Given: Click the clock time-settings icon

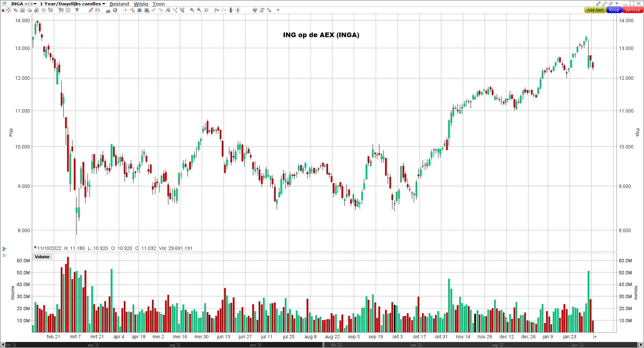Looking at the screenshot, I should [36, 10].
